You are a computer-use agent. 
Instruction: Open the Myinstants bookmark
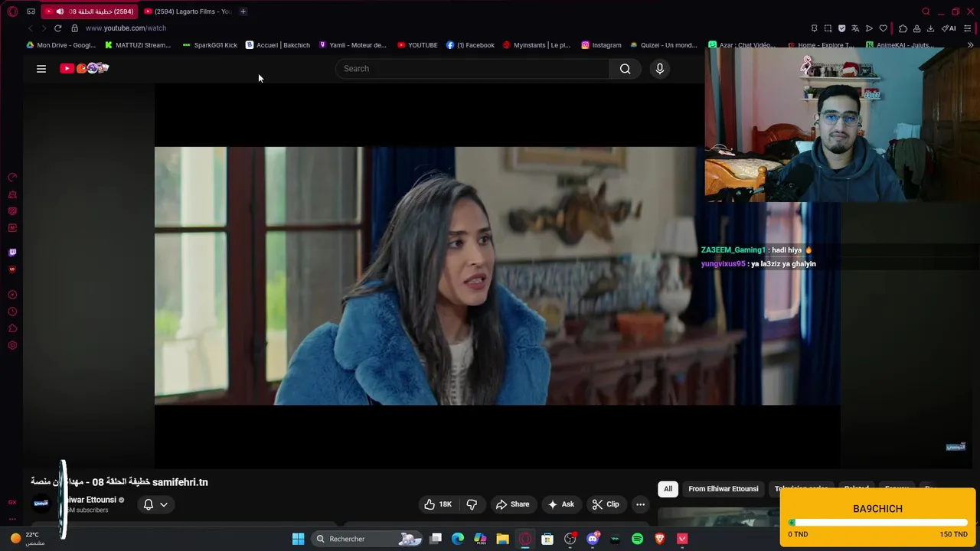pos(537,45)
